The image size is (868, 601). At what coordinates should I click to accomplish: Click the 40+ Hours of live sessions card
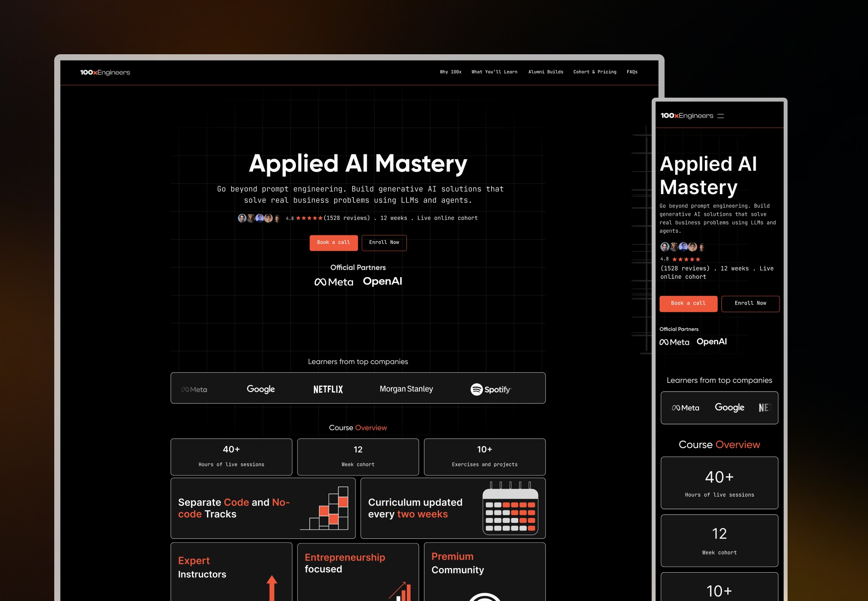pyautogui.click(x=231, y=457)
